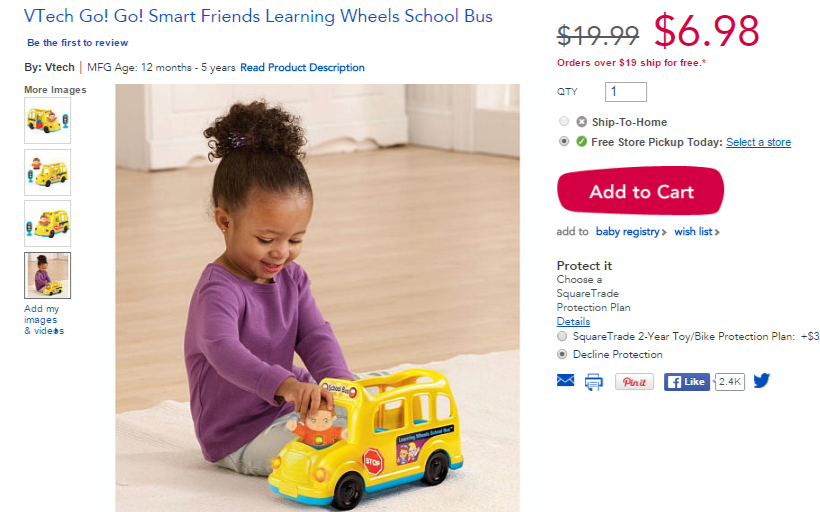Viewport: 820px width, 512px height.
Task: Select Free Store Pickup Today radio button
Action: [564, 141]
